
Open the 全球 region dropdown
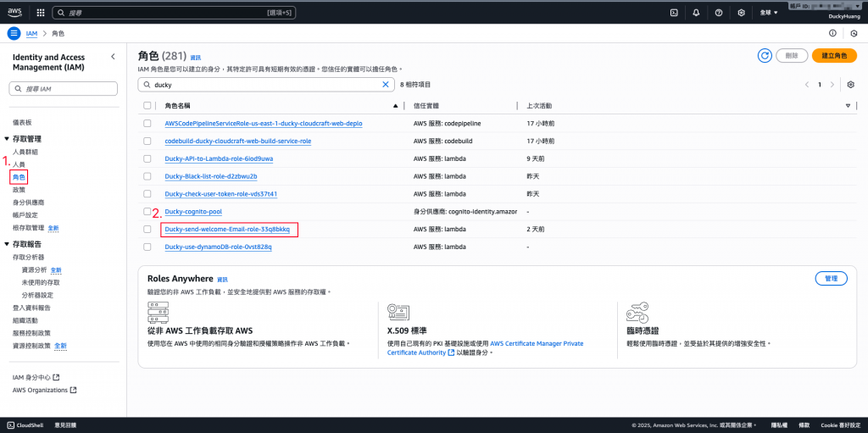click(769, 12)
